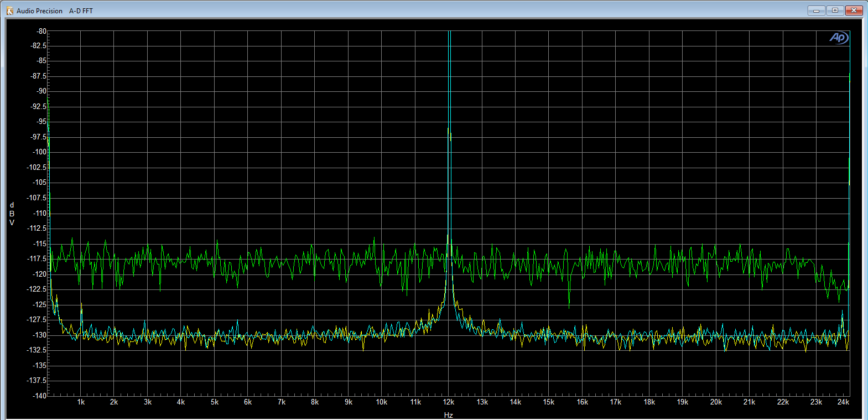This screenshot has height=420, width=868.
Task: Click the '14k' frequency tick label
Action: (516, 402)
